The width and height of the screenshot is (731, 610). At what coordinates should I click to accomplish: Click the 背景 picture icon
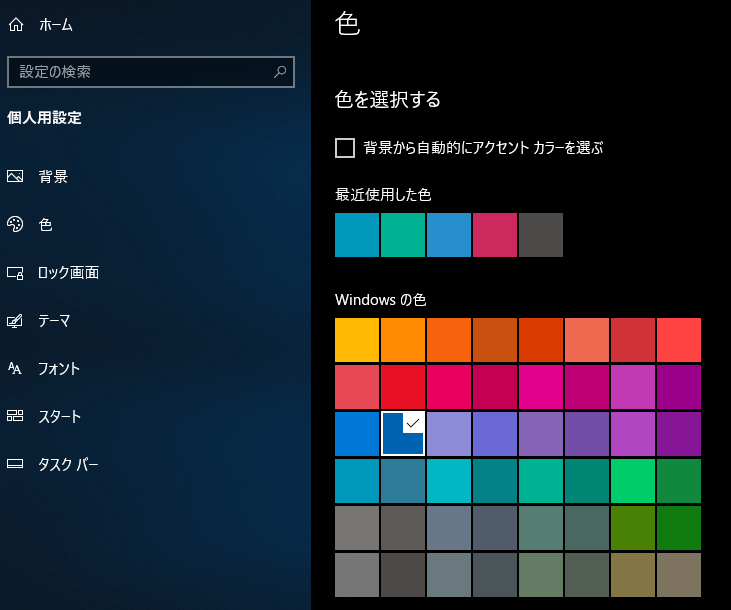[15, 176]
